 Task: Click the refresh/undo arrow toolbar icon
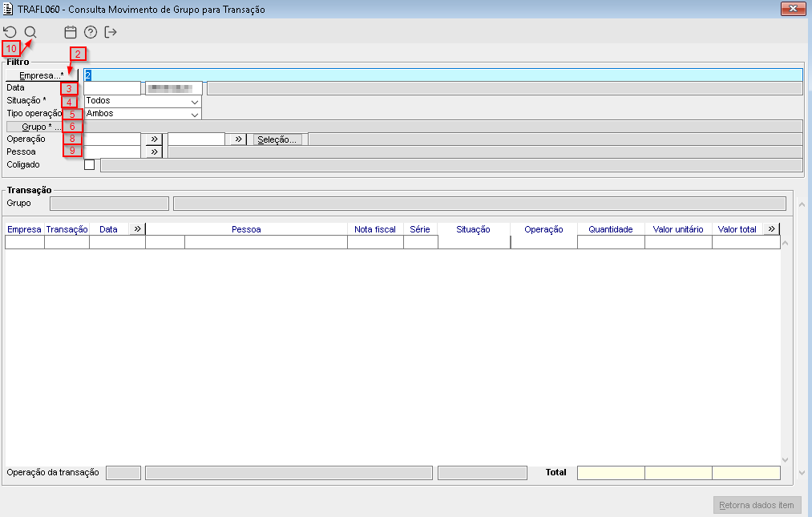10,32
